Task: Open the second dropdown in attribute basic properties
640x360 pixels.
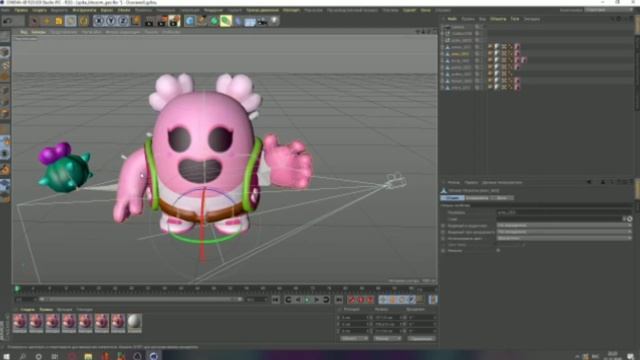Action: coord(564,232)
